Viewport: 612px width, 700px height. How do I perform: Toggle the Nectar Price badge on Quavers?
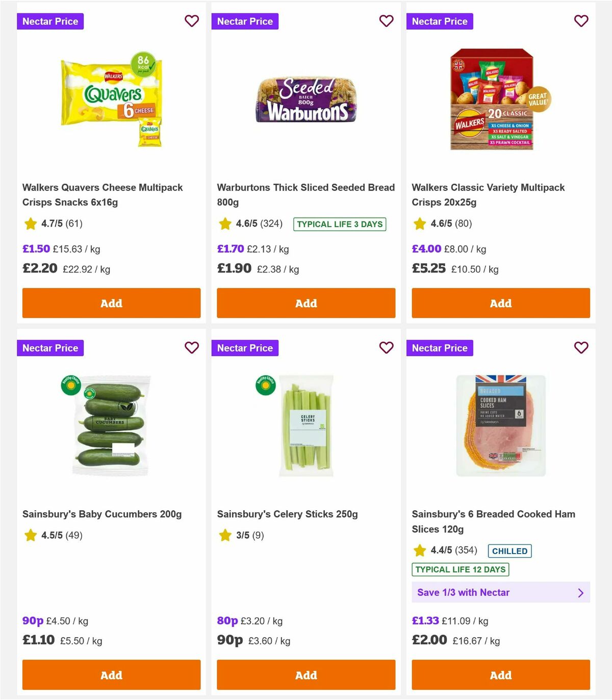tap(50, 21)
